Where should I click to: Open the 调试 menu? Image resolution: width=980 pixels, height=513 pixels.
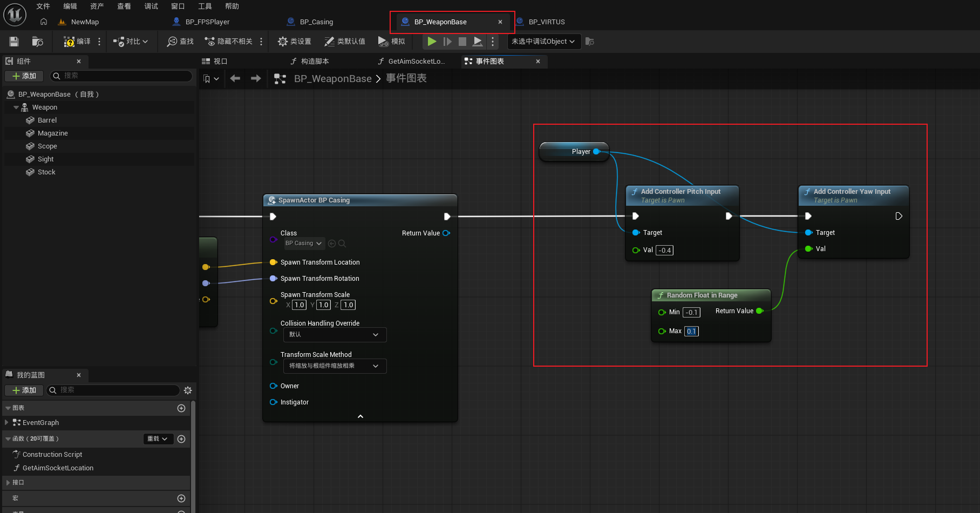point(151,6)
